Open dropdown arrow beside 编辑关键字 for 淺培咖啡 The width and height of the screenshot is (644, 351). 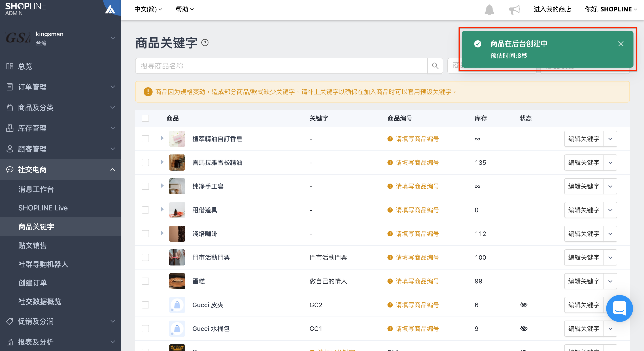pos(610,234)
